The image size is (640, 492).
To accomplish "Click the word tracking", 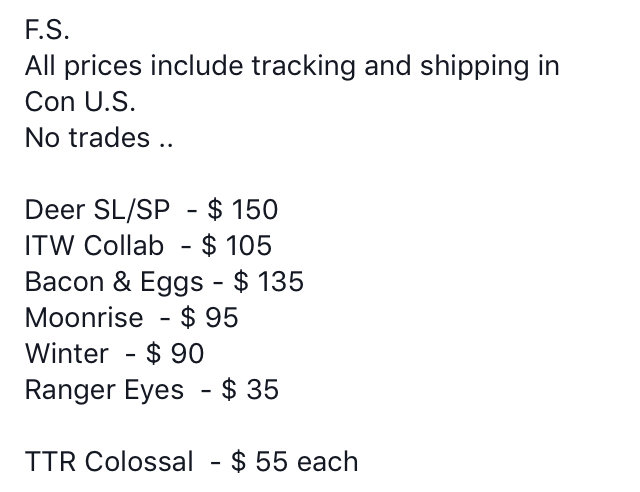I will point(303,67).
